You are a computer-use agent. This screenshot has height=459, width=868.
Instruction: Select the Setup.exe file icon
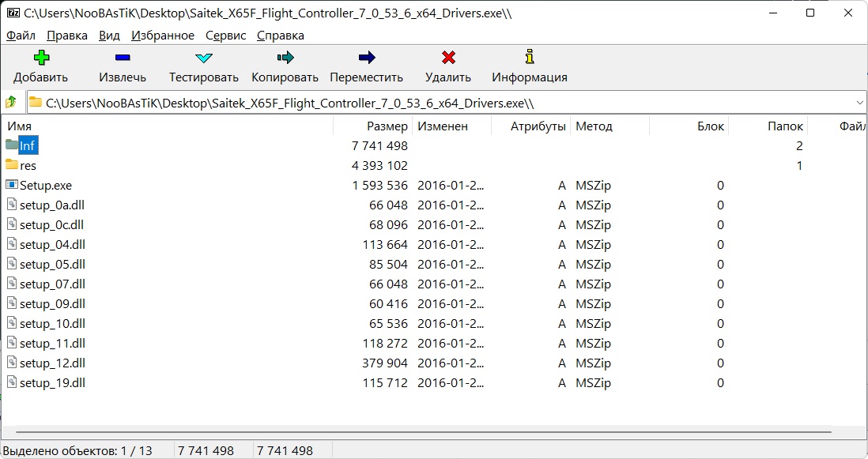[x=12, y=185]
